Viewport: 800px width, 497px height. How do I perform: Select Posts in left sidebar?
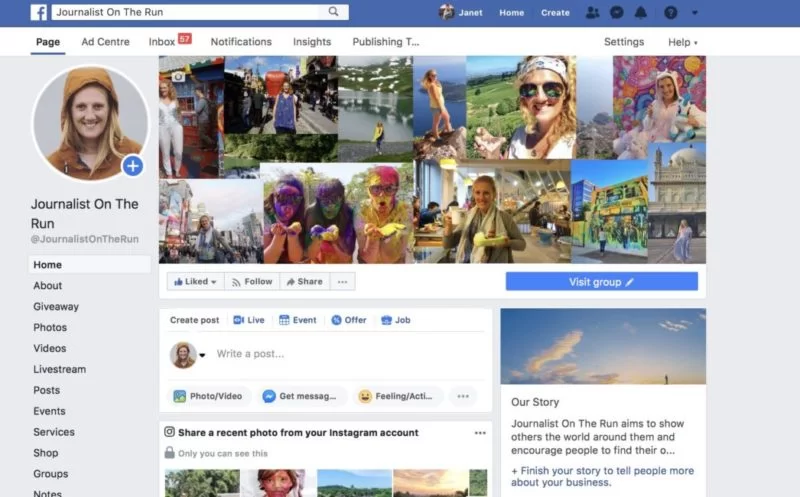pyautogui.click(x=46, y=390)
